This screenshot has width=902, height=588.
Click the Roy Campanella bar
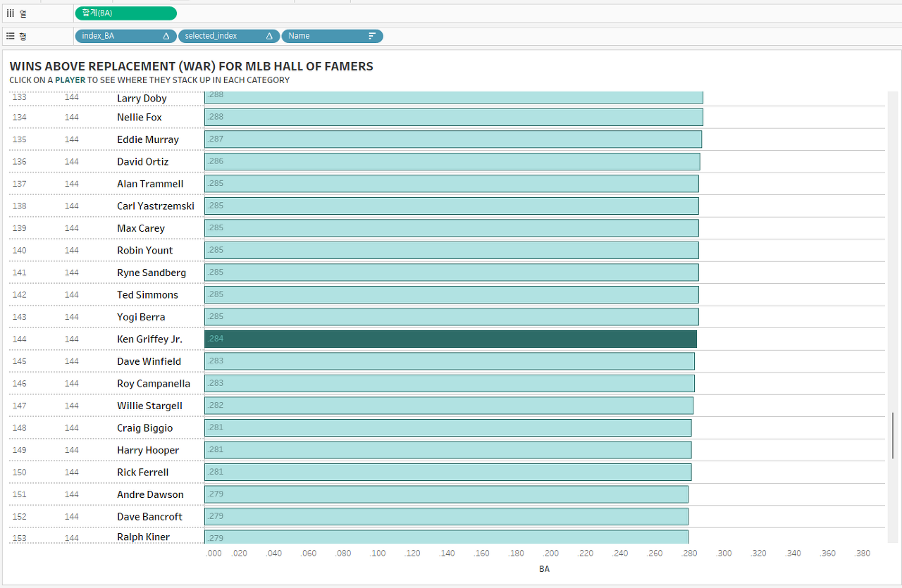450,384
